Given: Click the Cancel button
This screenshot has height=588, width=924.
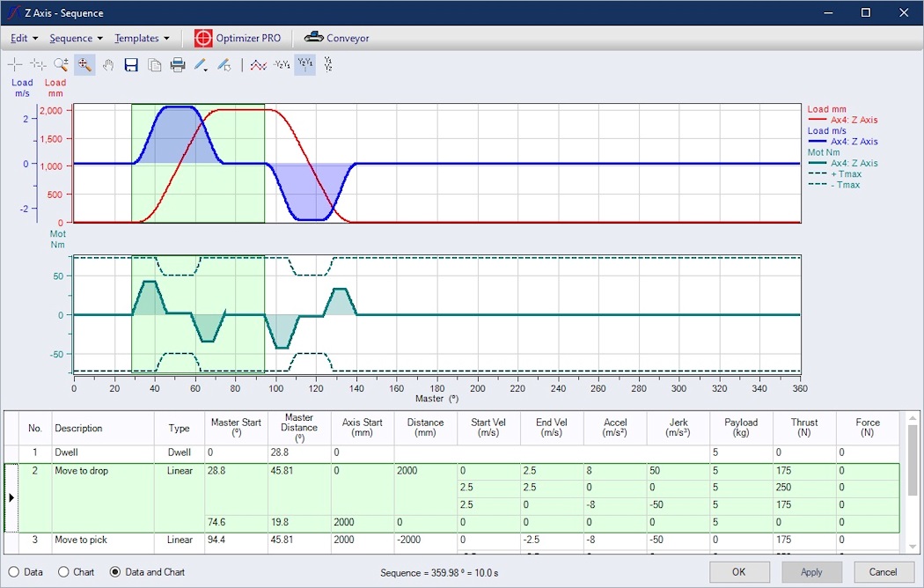Looking at the screenshot, I should (883, 572).
